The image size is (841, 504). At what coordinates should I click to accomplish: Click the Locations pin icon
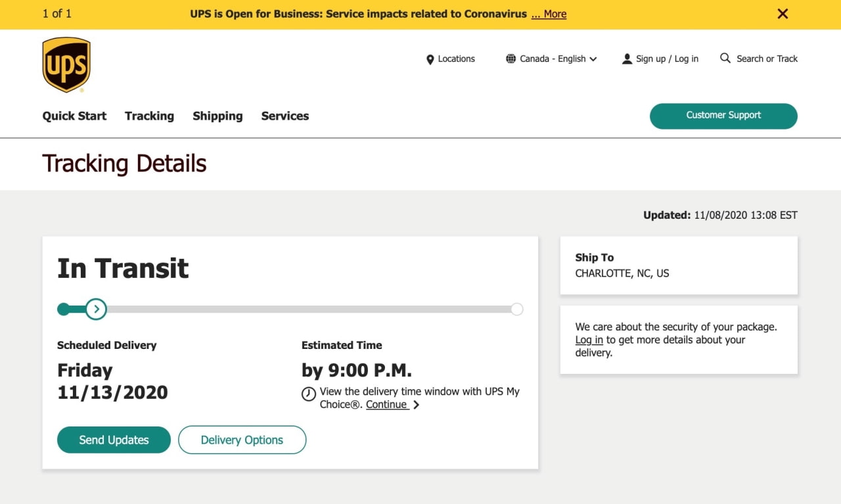pyautogui.click(x=430, y=59)
